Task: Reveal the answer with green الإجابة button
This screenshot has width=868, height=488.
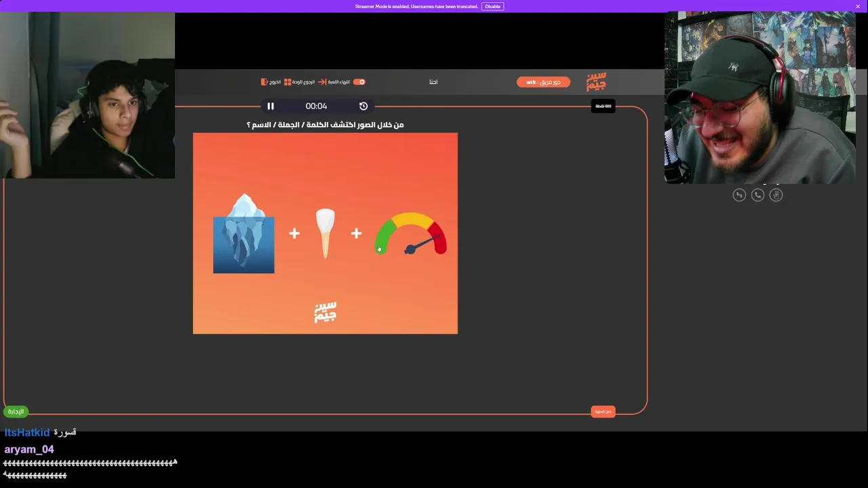Action: pyautogui.click(x=16, y=411)
